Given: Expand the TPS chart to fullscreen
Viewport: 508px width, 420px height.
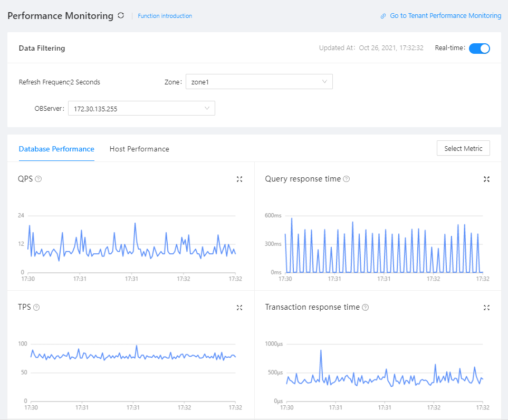Looking at the screenshot, I should tap(239, 308).
